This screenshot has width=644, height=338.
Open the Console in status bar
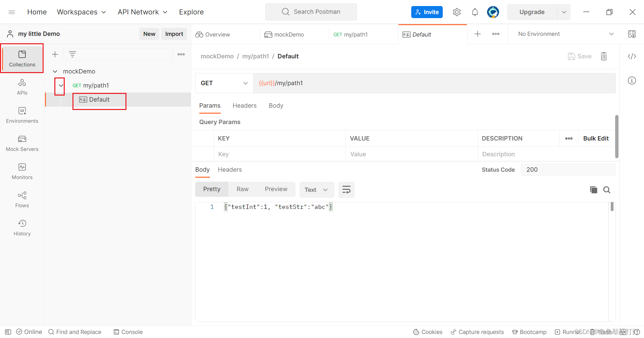point(128,332)
